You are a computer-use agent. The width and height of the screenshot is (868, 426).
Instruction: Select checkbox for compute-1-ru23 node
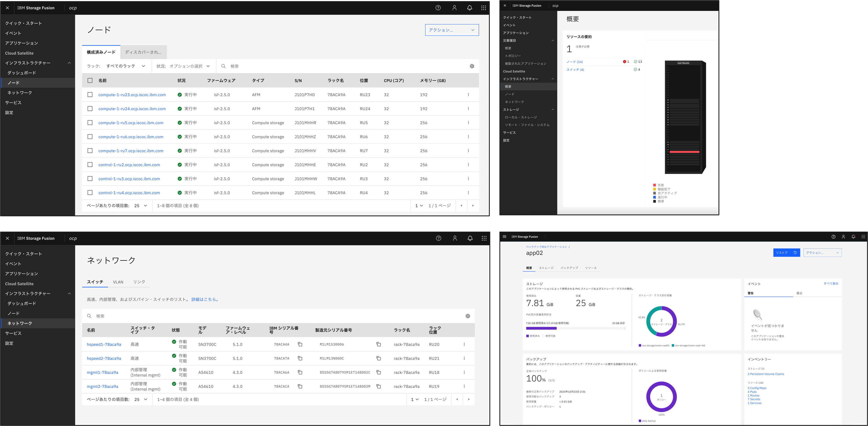click(x=90, y=95)
